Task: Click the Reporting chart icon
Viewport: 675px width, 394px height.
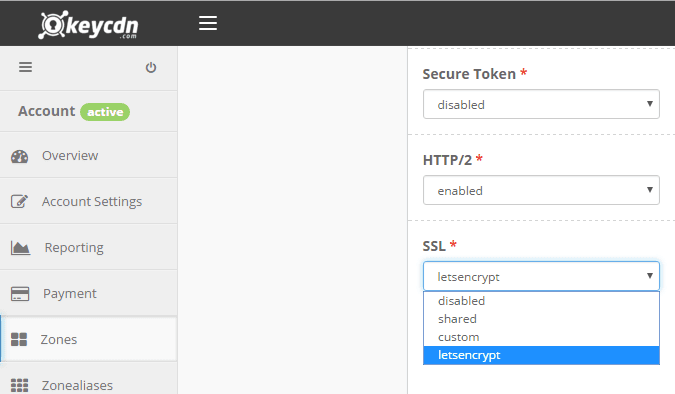Action: (x=20, y=248)
